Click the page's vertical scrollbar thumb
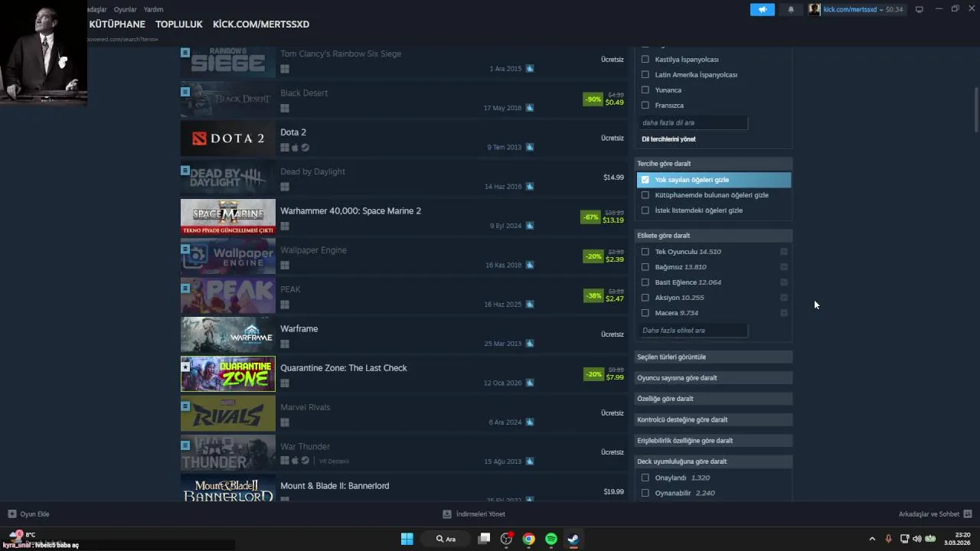The image size is (980, 551). point(976,109)
